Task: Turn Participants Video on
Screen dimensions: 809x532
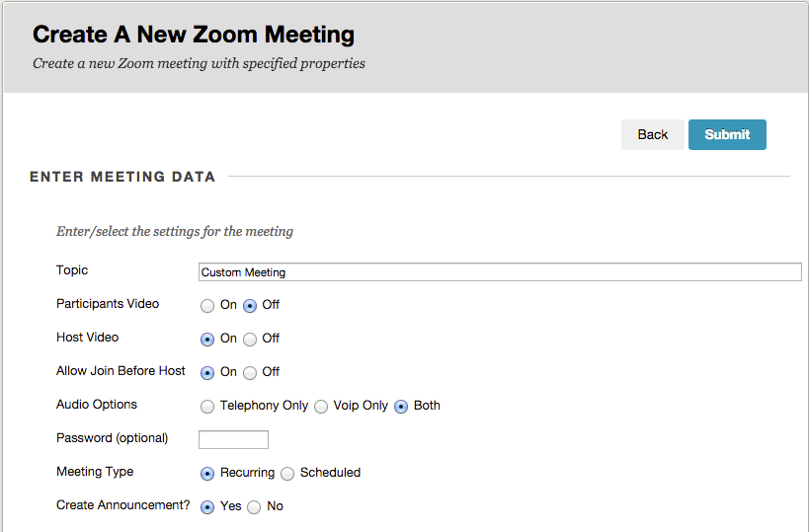Action: click(x=207, y=306)
